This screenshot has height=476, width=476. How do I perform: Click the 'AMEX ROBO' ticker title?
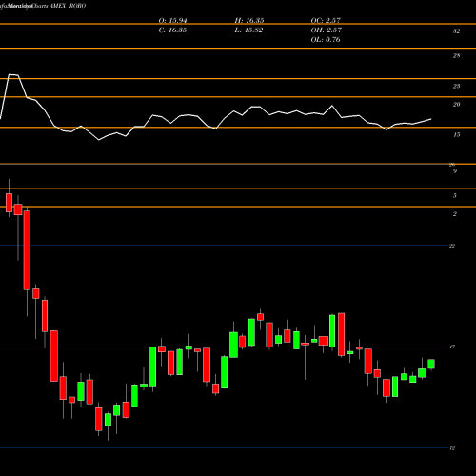click(x=68, y=6)
